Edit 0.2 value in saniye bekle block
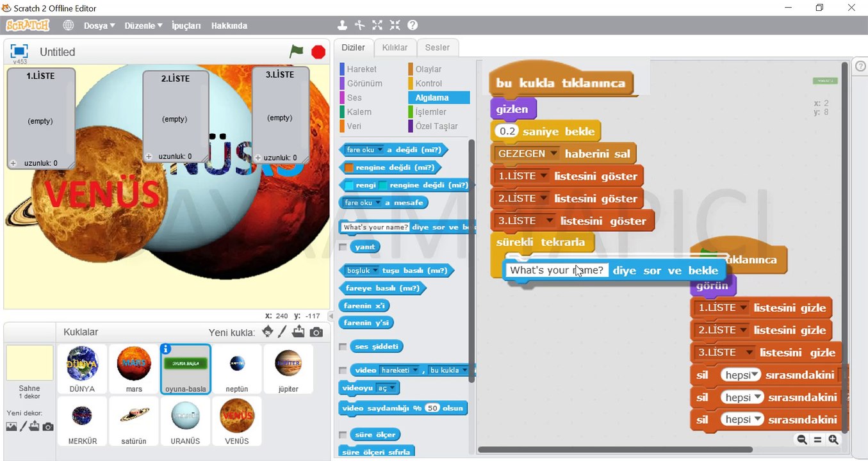 point(507,131)
